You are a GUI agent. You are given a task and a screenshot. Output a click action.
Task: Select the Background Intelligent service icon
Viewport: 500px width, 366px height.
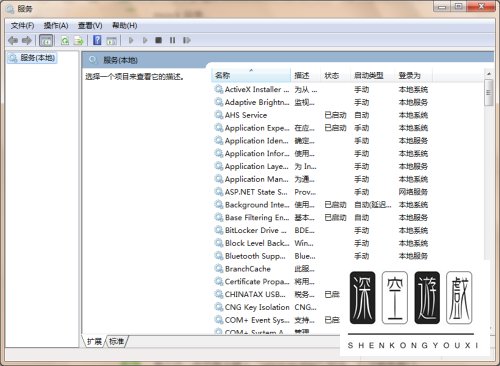[x=219, y=204]
